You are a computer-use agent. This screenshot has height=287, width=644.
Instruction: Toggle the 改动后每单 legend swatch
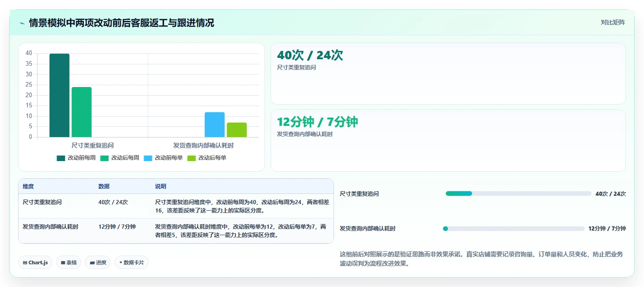pos(191,158)
